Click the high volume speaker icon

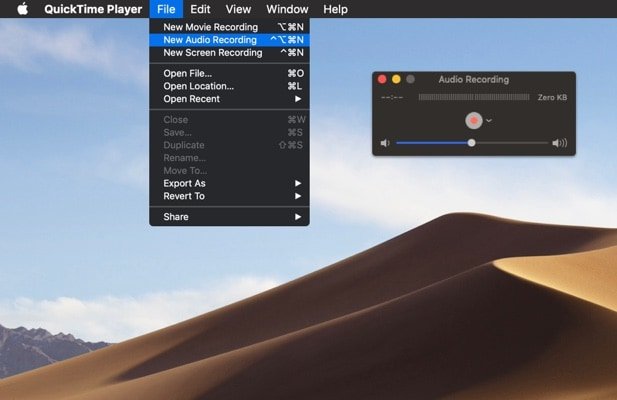click(560, 143)
